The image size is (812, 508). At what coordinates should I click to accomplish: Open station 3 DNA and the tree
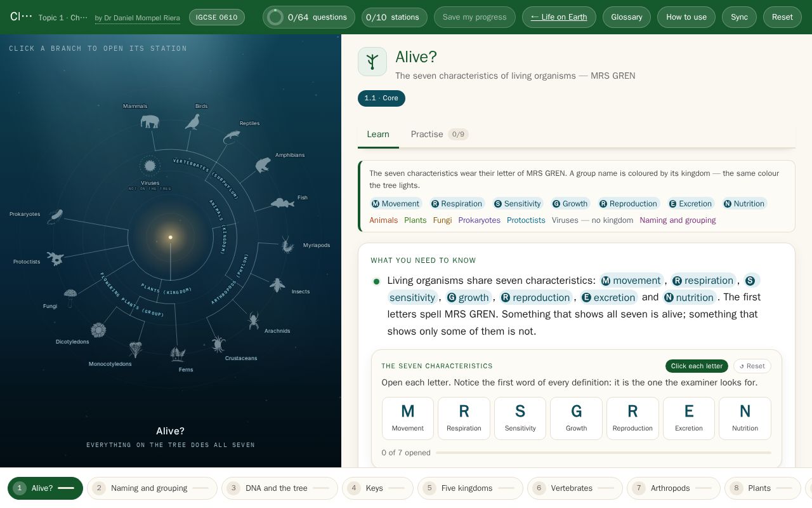280,488
